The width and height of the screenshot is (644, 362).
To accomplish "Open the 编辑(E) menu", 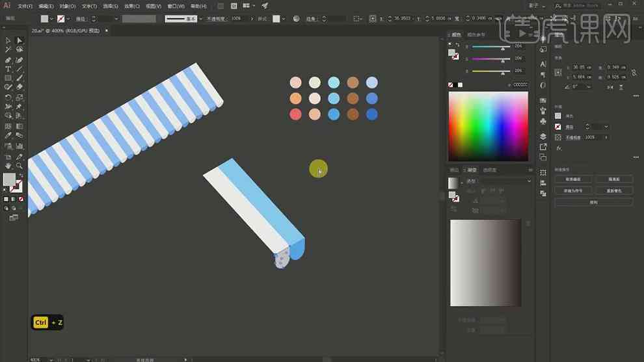I will pos(46,6).
